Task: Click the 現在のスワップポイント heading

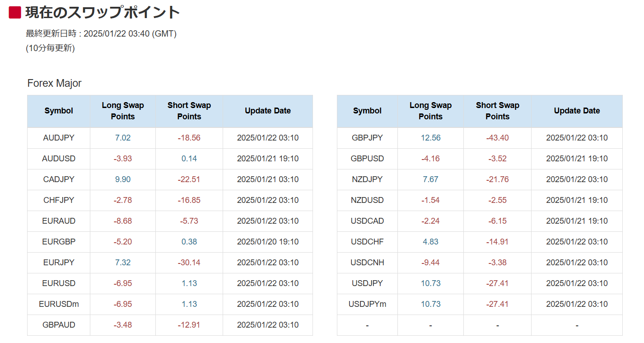Action: point(103,13)
